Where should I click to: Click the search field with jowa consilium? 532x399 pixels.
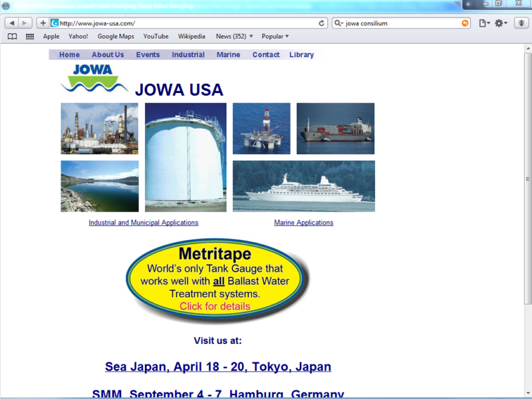pyautogui.click(x=402, y=23)
